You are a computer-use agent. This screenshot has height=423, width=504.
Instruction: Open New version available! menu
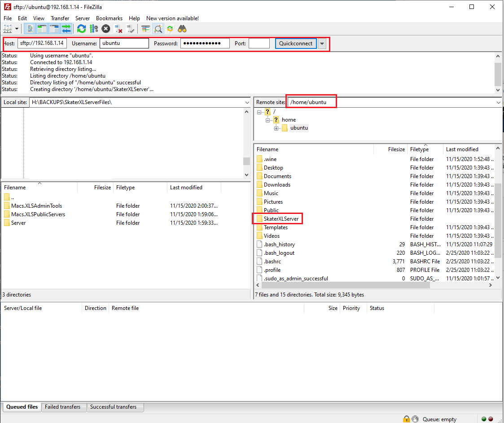(173, 18)
